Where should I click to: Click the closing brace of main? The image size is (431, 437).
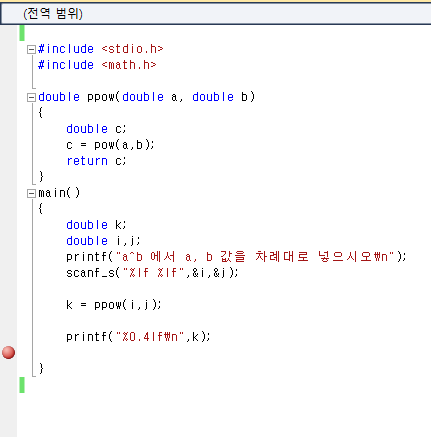[41, 369]
